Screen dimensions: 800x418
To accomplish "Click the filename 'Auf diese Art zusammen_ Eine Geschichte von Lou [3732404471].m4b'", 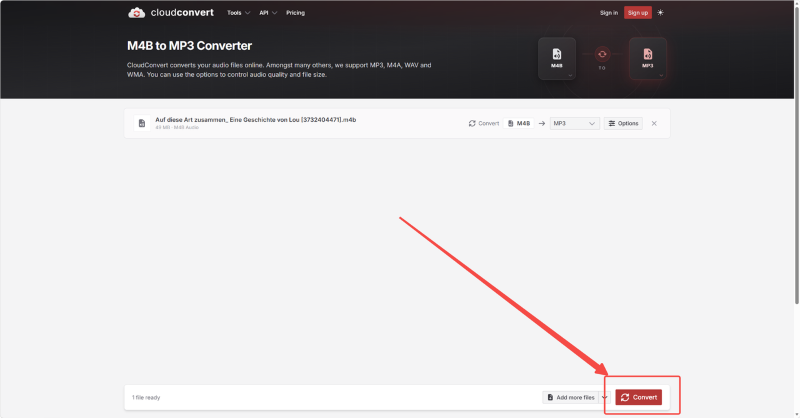I will (x=256, y=119).
